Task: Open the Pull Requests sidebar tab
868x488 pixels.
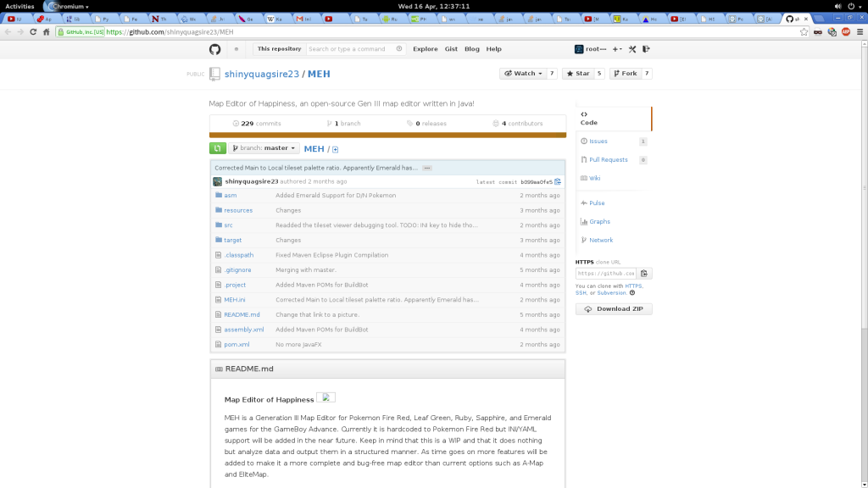Action: 608,159
